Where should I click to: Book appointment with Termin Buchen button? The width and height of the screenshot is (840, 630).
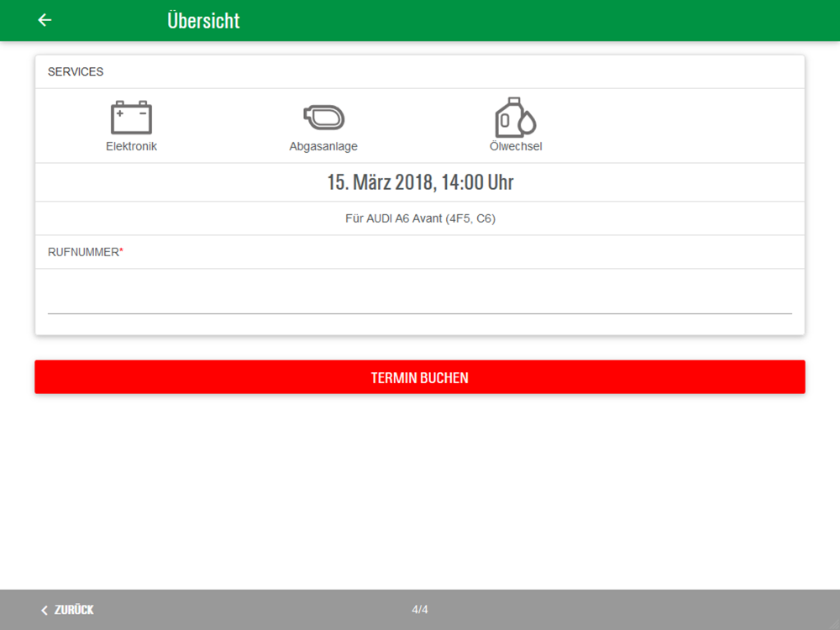420,377
